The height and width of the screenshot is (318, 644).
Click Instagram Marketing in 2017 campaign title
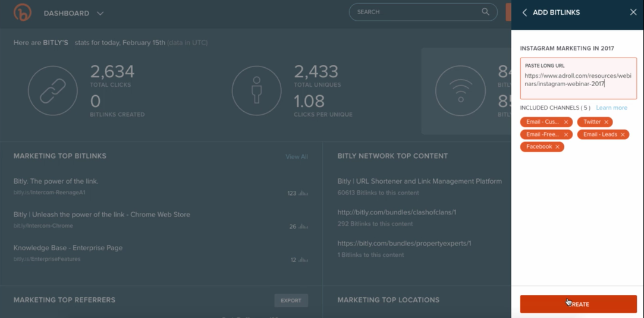(x=567, y=48)
